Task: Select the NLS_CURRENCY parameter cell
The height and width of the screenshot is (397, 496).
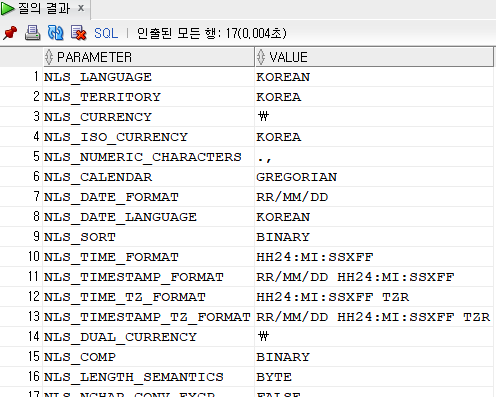Action: (149, 117)
